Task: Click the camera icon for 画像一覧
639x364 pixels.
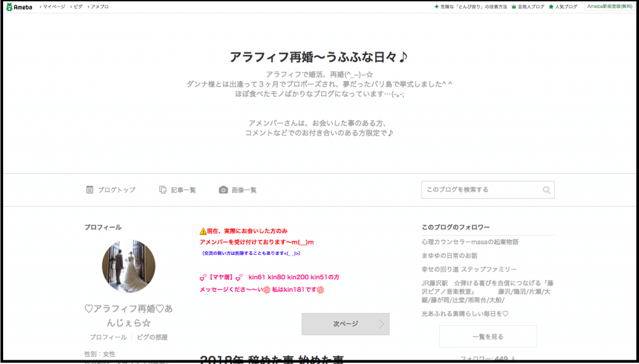Action: [223, 190]
